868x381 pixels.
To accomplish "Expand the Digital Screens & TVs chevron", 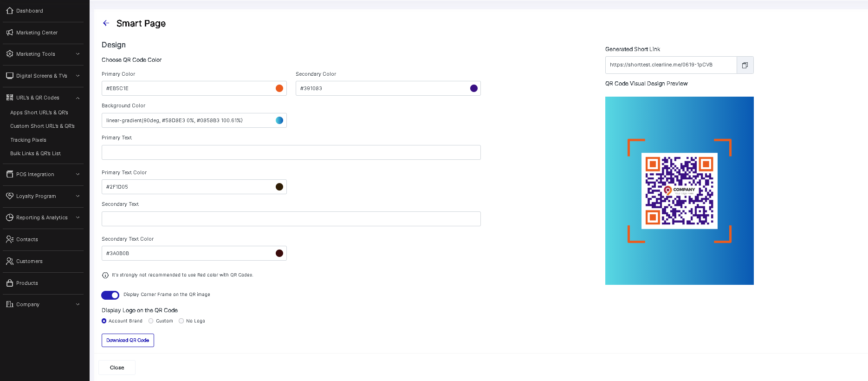I will pos(78,76).
